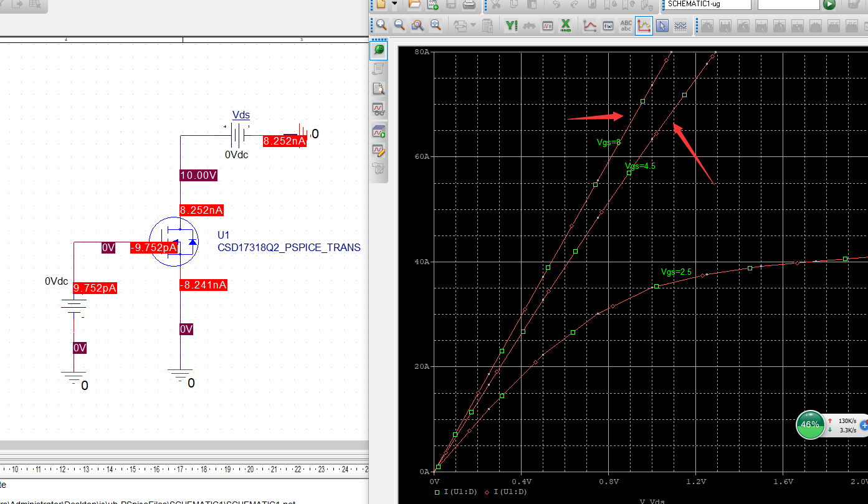Click the MOSFET U1 symbol
Image resolution: width=868 pixels, height=504 pixels.
click(x=173, y=242)
